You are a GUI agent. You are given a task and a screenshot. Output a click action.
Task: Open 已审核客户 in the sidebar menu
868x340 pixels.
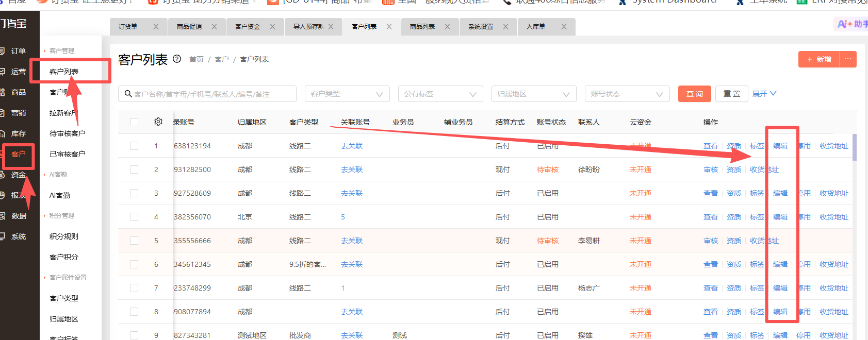pyautogui.click(x=68, y=154)
